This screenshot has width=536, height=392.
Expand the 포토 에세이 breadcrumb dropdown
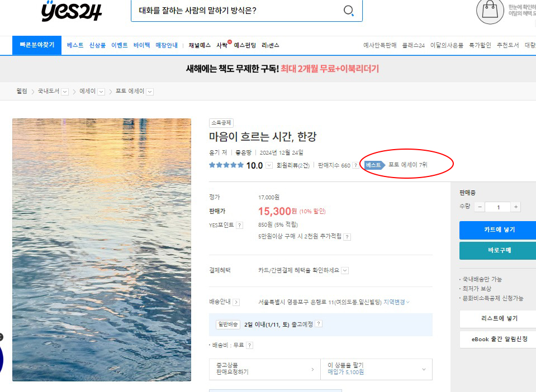point(150,92)
